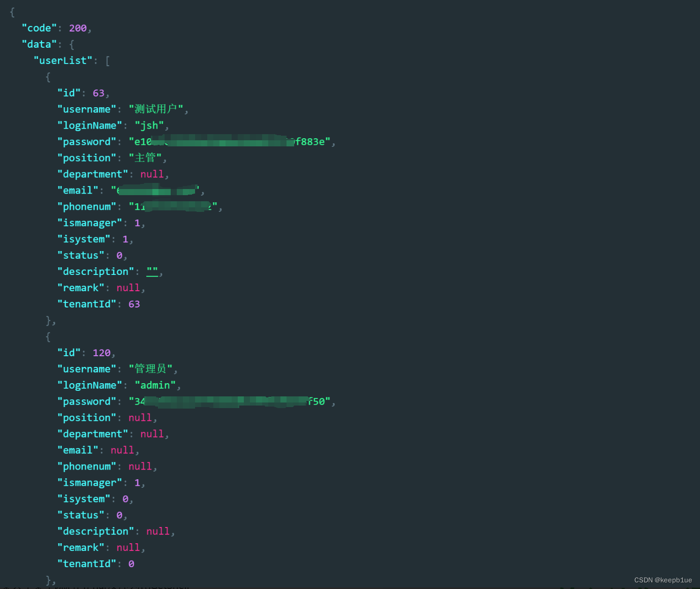Click the "ismanager" key in the admin object
Screen dimensions: 700x589
coord(90,483)
